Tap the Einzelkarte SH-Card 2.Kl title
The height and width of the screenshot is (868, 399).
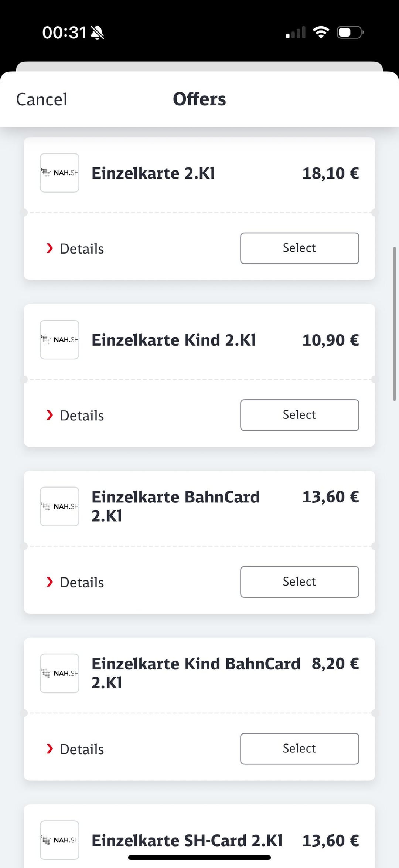(187, 840)
